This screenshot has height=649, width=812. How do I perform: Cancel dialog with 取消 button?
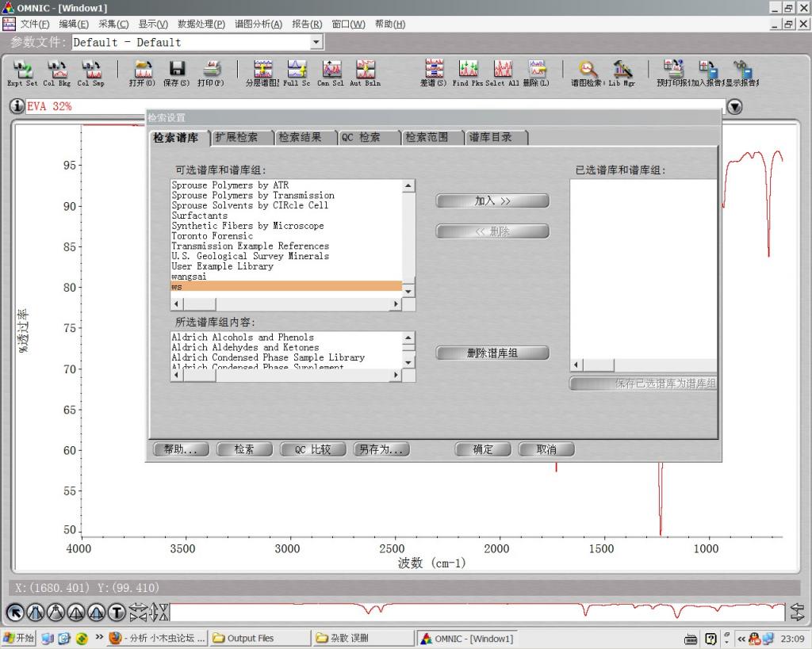pyautogui.click(x=546, y=449)
